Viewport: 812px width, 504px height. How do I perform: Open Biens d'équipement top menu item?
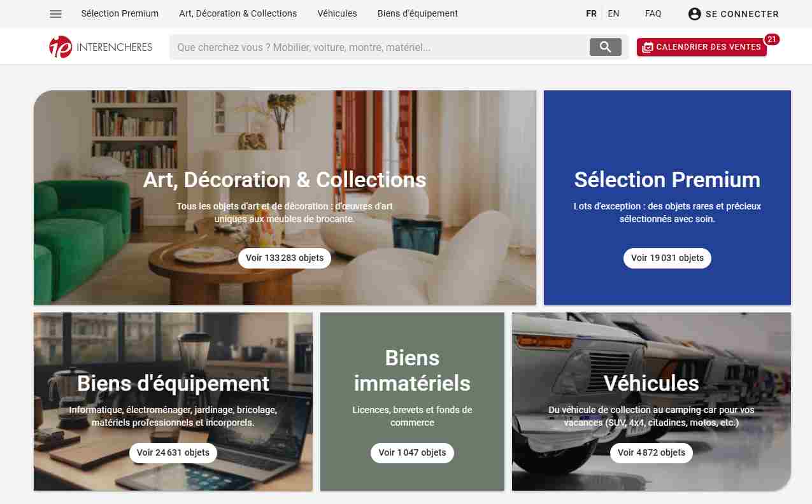[418, 13]
